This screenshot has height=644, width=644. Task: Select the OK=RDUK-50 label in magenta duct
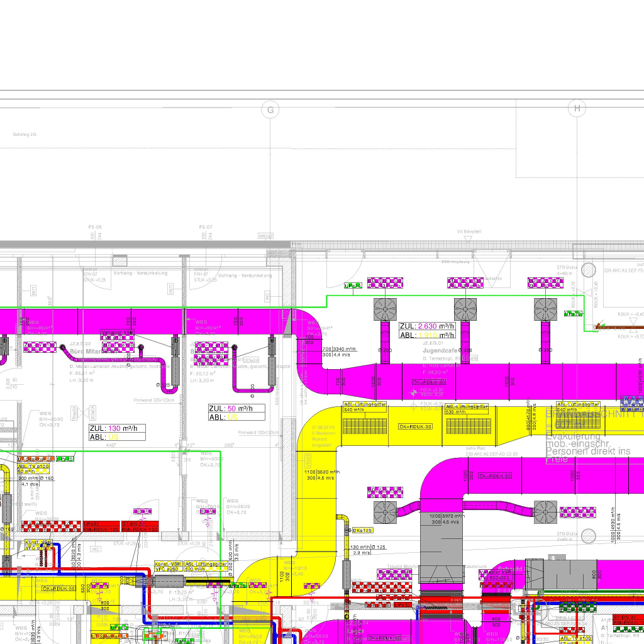[x=429, y=382]
